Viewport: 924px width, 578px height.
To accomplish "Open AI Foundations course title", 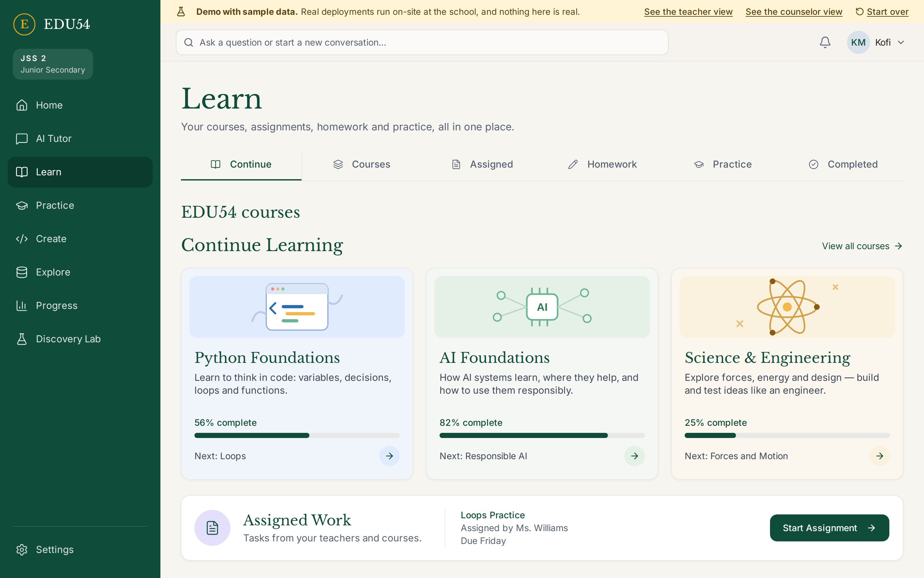I will (x=494, y=358).
